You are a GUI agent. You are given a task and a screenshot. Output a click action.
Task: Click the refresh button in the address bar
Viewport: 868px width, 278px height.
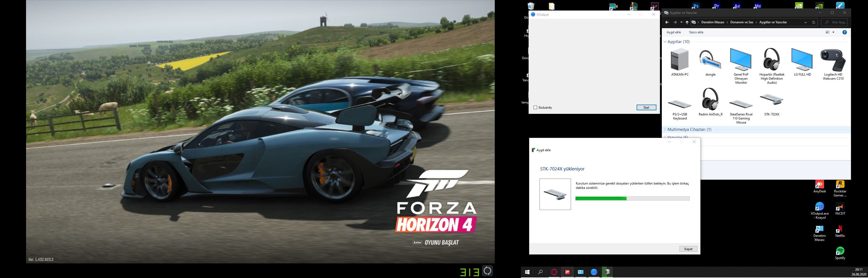point(813,22)
